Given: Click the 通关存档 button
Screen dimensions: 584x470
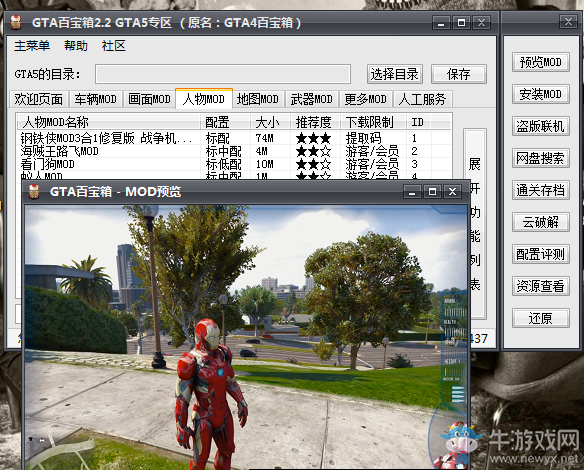Looking at the screenshot, I should (541, 190).
